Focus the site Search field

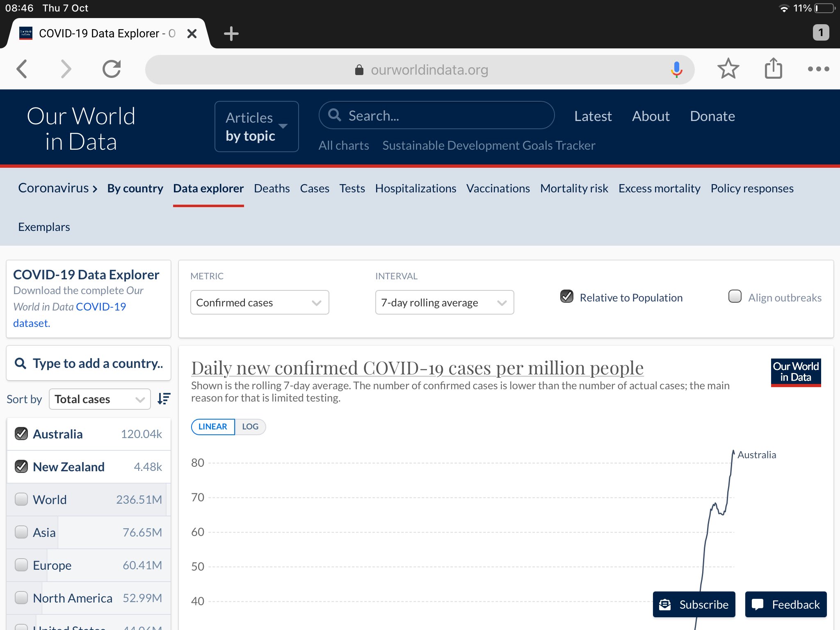tap(437, 115)
